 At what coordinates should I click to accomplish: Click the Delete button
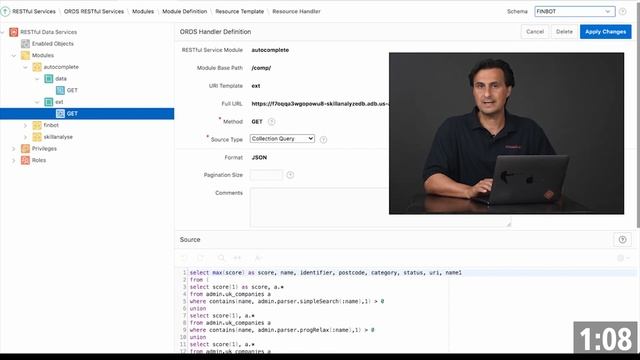(x=564, y=31)
